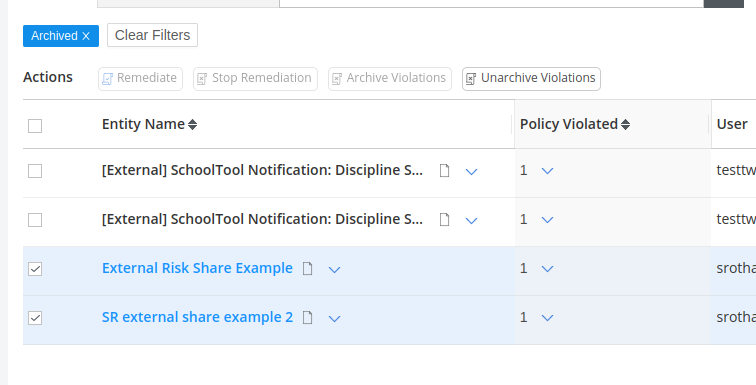
Task: Sort by Entity Name arrows
Action: pos(192,125)
